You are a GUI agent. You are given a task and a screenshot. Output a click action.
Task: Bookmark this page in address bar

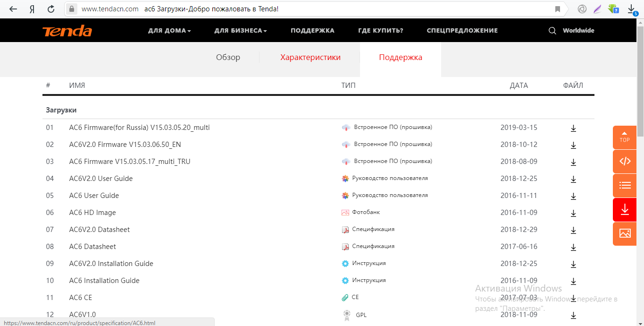(558, 9)
